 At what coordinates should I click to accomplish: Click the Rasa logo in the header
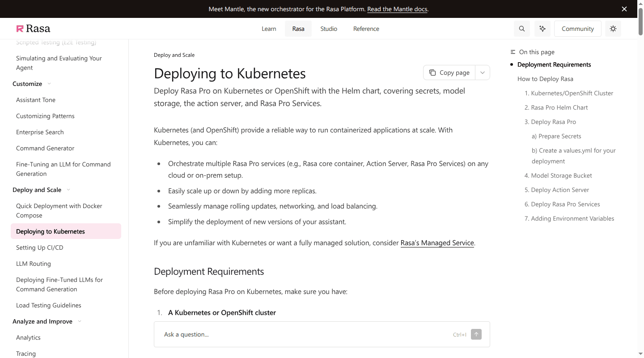click(x=33, y=29)
